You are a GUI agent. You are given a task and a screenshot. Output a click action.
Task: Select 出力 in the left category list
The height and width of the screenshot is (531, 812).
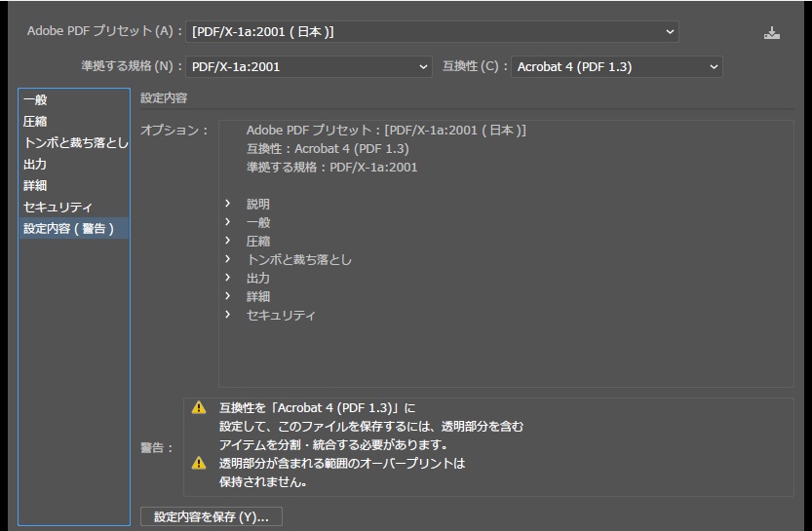click(x=74, y=164)
